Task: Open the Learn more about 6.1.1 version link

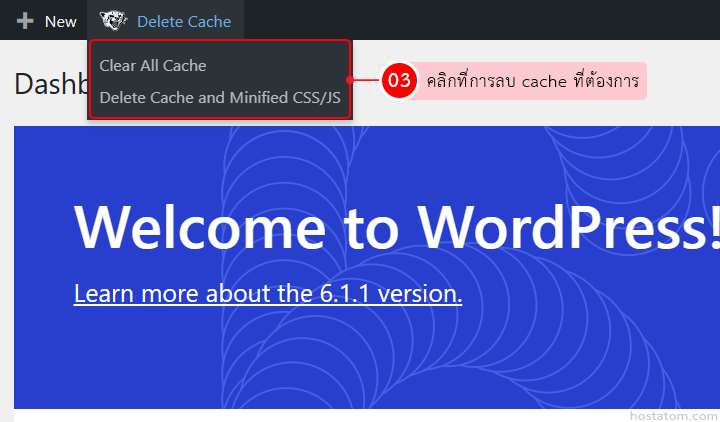Action: point(267,293)
